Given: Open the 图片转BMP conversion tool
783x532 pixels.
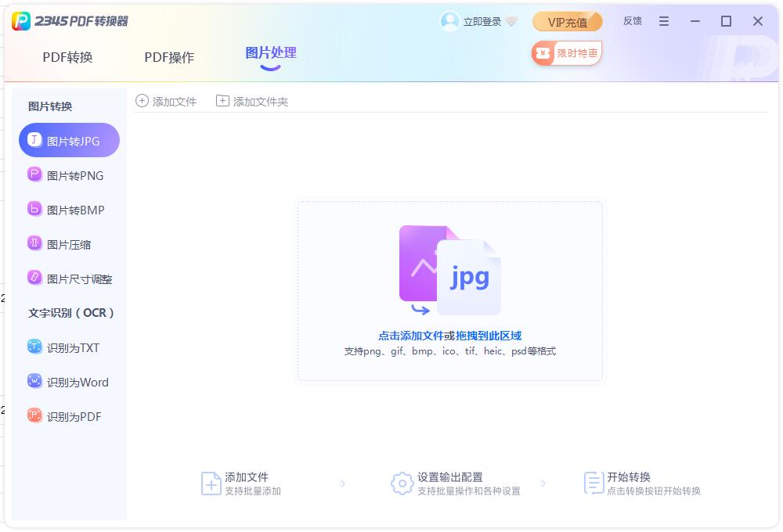Looking at the screenshot, I should click(69, 209).
